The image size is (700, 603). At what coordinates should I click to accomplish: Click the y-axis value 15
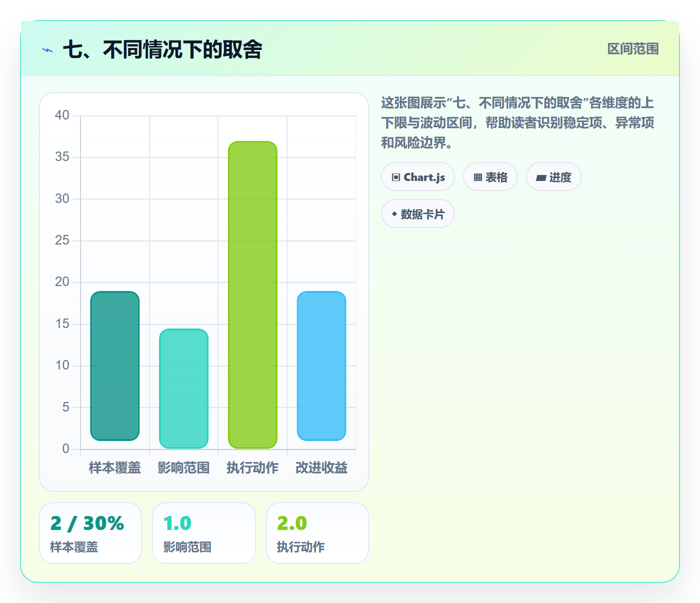click(x=62, y=324)
